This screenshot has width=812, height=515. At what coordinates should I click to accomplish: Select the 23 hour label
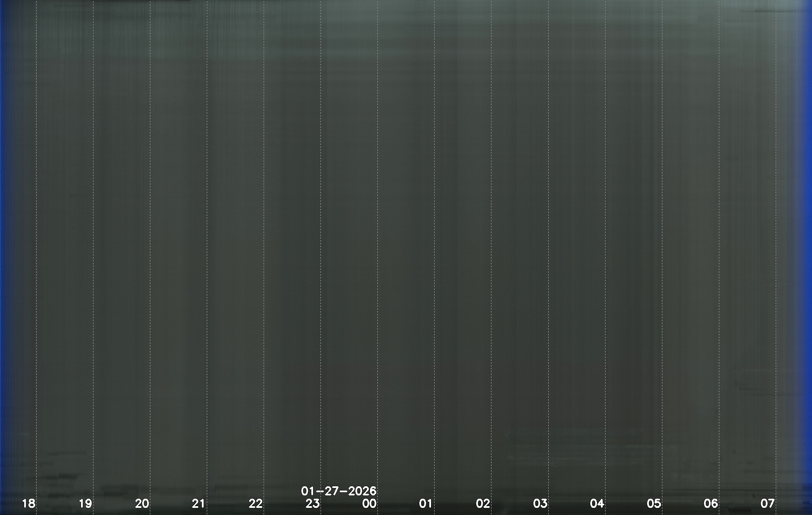[x=313, y=503]
